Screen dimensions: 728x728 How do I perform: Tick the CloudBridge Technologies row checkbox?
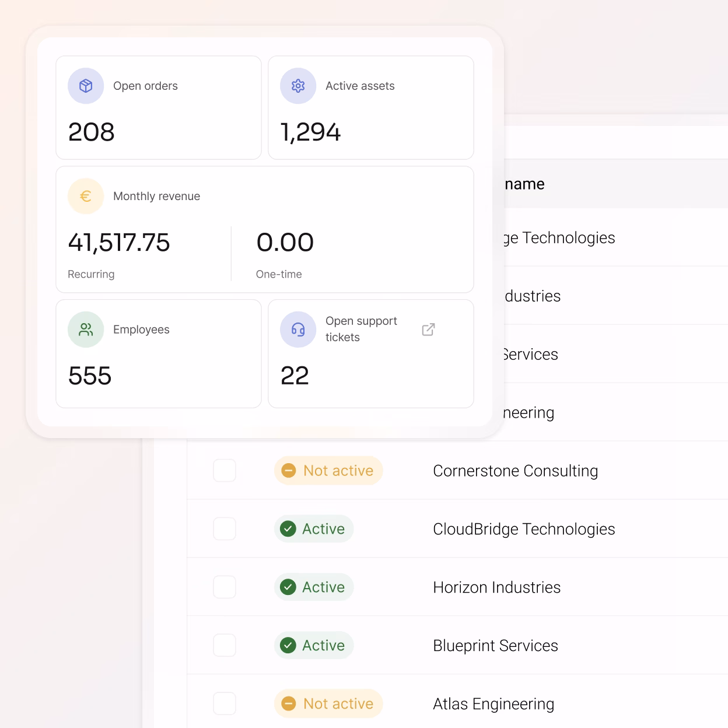click(225, 528)
